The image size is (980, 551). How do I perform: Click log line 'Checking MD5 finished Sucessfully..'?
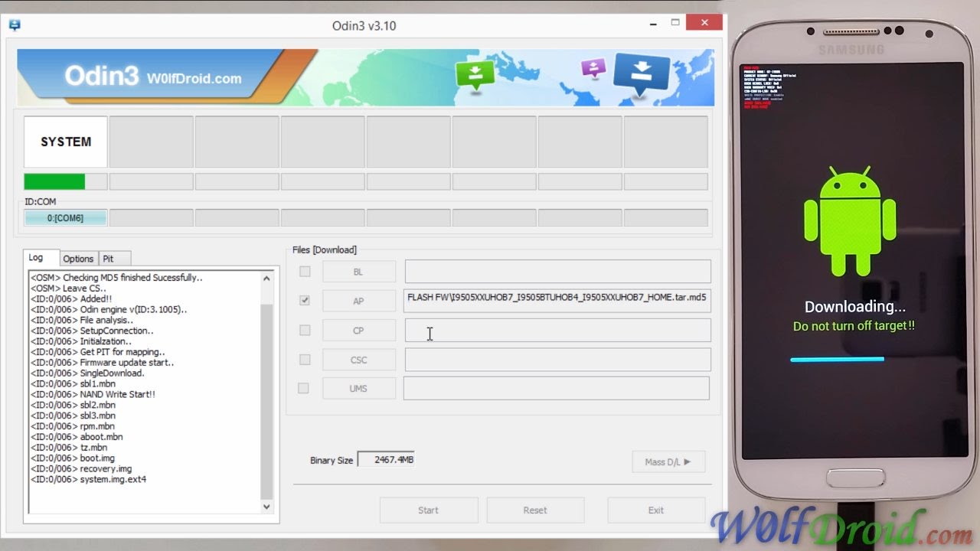pyautogui.click(x=132, y=277)
